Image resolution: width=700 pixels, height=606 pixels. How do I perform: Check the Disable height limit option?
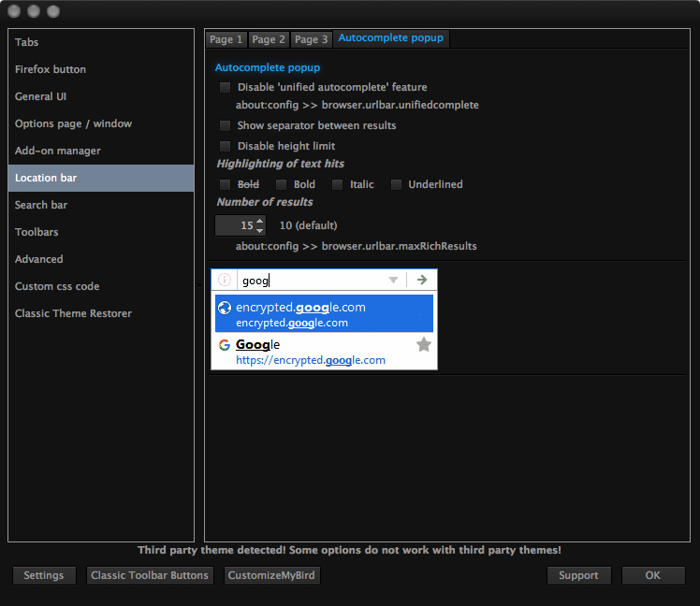click(225, 146)
